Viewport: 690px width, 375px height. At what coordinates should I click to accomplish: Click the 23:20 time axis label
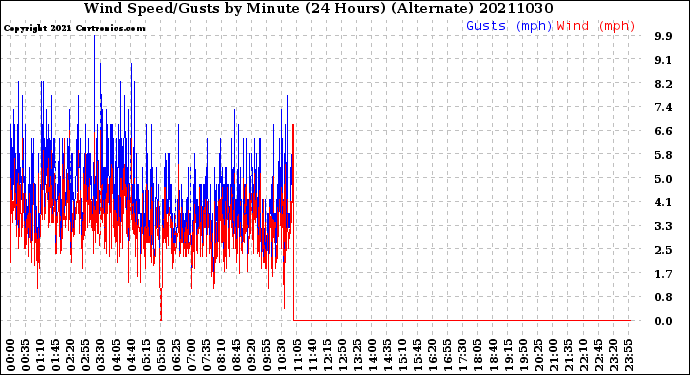[x=613, y=355]
